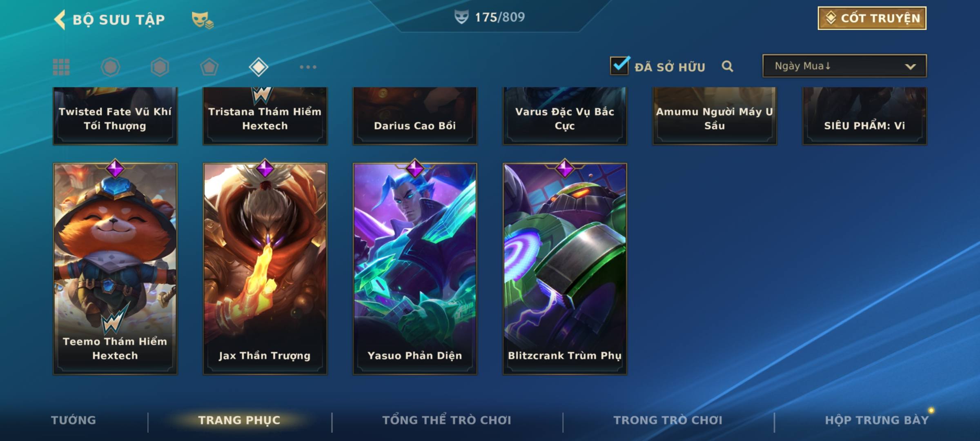Filter by the pentagon rarity icon
Screen dimensions: 980x441
[209, 67]
